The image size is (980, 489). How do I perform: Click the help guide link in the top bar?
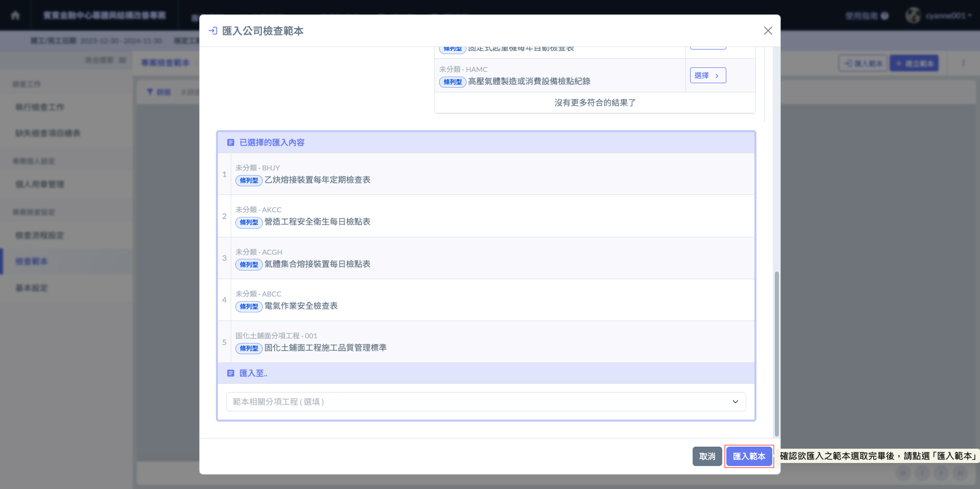click(x=867, y=16)
